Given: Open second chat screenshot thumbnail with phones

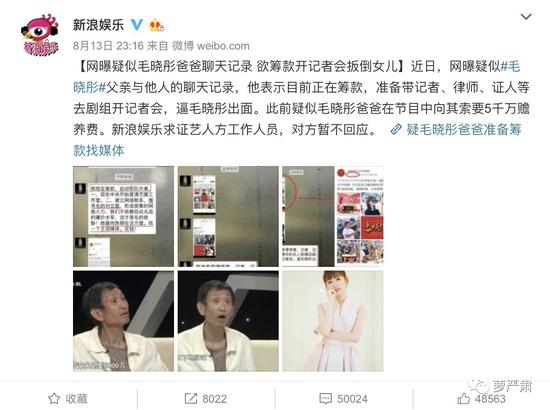Looking at the screenshot, I should 228,216.
